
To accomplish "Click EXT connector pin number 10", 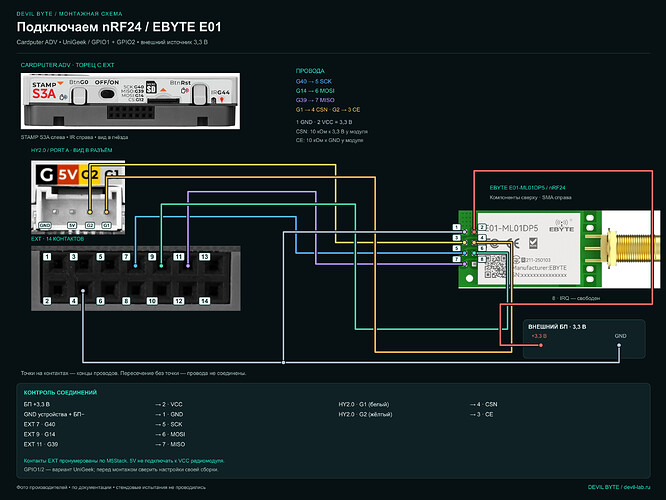I will tap(152, 301).
